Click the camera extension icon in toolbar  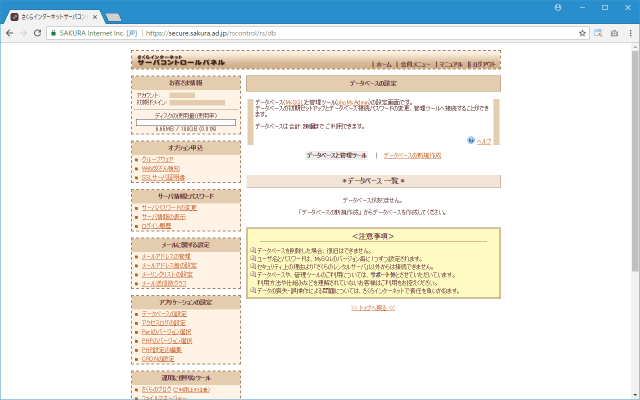tap(614, 33)
